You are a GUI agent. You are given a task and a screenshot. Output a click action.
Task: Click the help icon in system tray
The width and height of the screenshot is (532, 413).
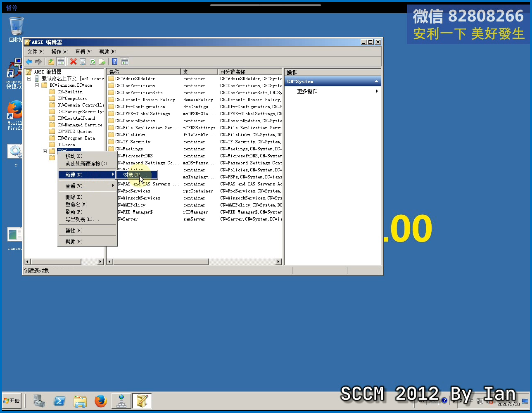tap(444, 400)
